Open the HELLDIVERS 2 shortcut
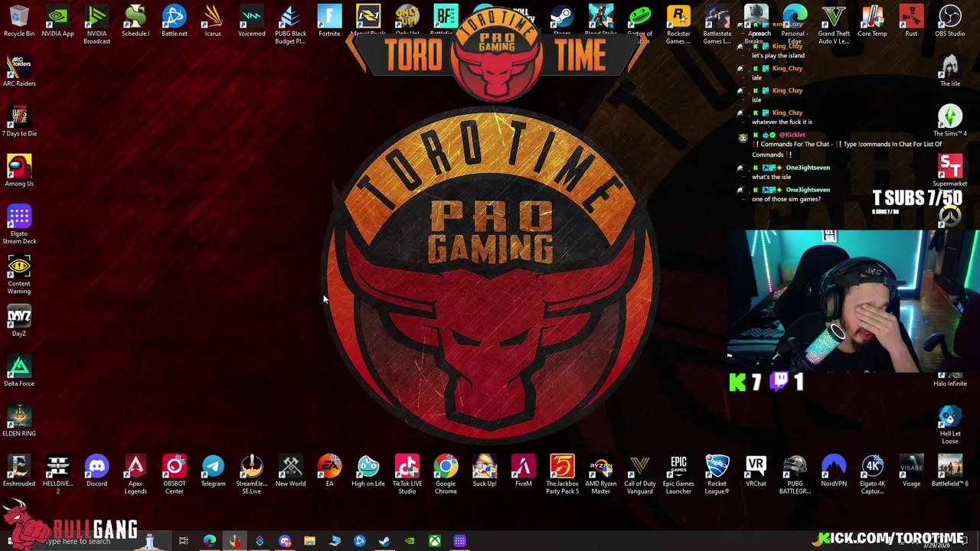The image size is (980, 551). (x=58, y=474)
